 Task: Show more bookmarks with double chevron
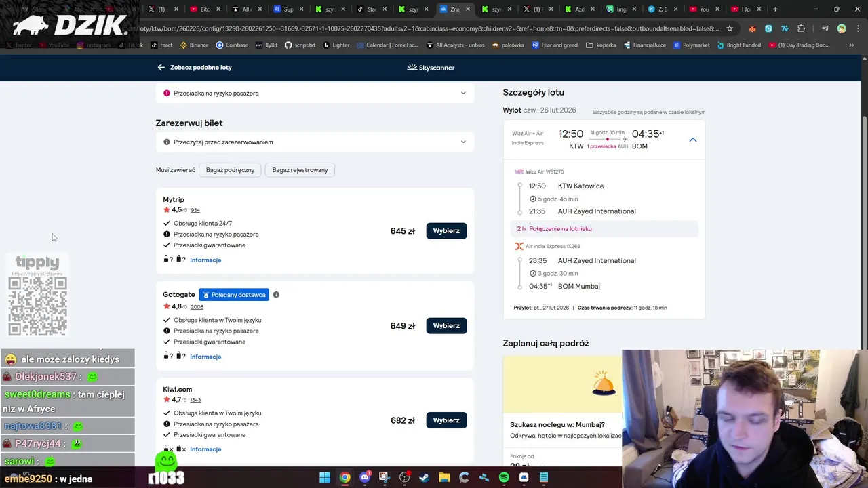click(x=852, y=45)
